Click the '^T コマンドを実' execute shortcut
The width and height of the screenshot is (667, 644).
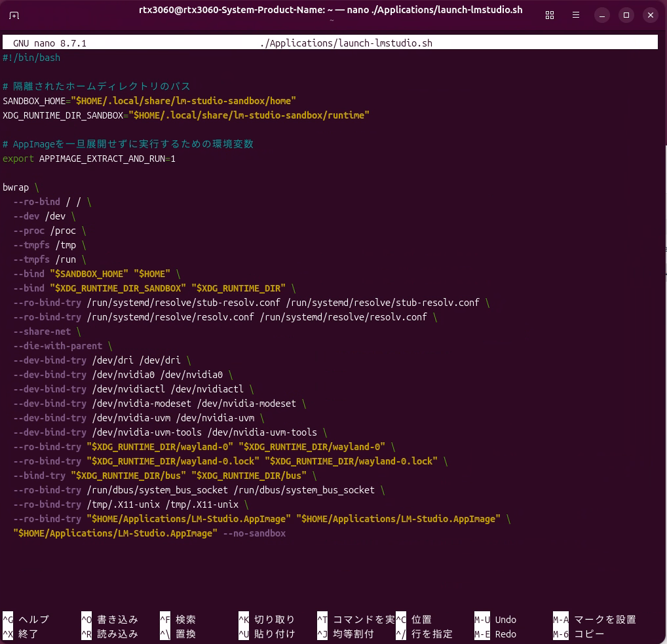coord(356,620)
